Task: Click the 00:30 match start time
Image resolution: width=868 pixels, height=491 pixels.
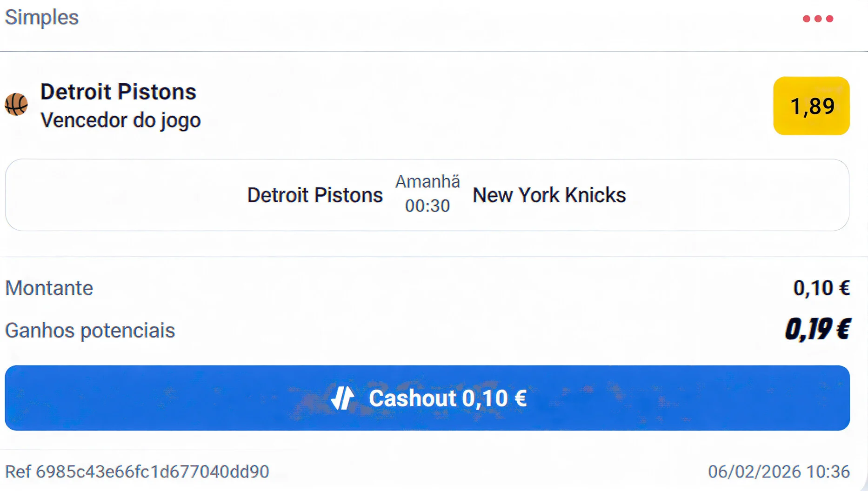Action: [427, 206]
